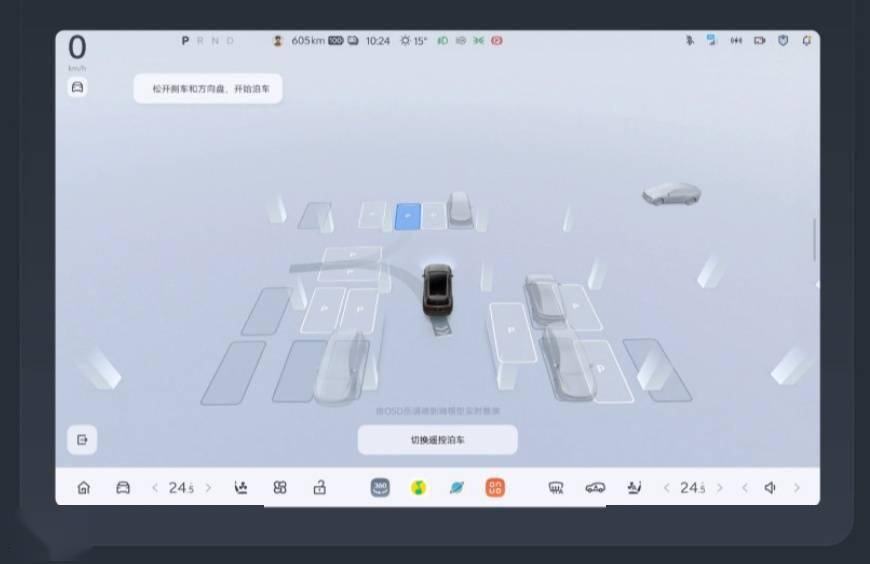870x564 pixels.
Task: Raise the driver side temperature
Action: point(209,488)
